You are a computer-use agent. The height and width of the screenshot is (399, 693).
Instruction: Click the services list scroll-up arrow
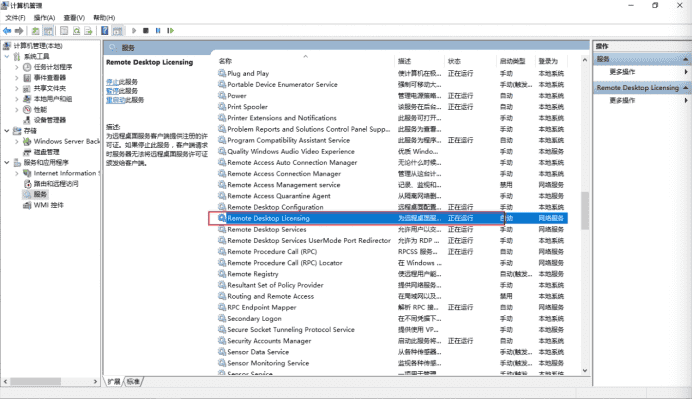tap(585, 60)
